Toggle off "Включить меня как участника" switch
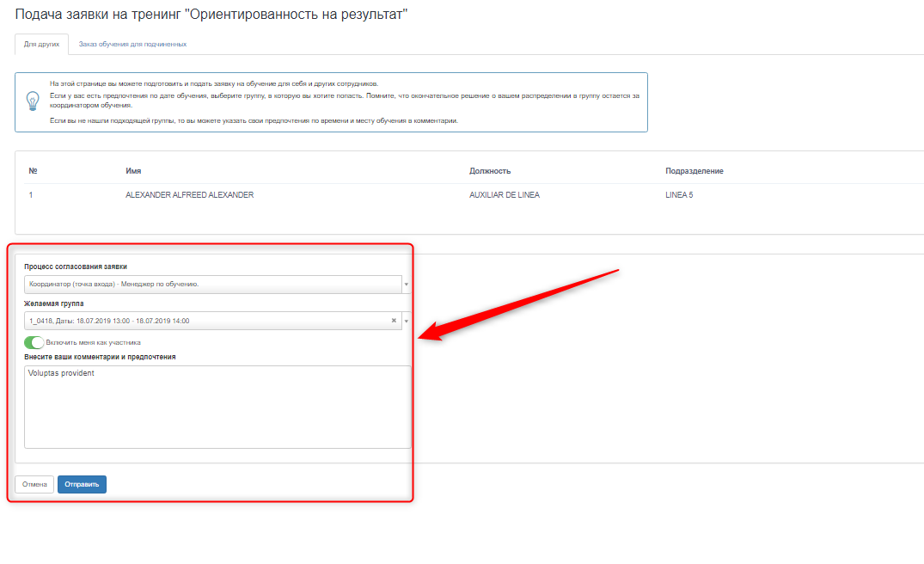Viewport: 924px width, 564px height. pos(34,342)
